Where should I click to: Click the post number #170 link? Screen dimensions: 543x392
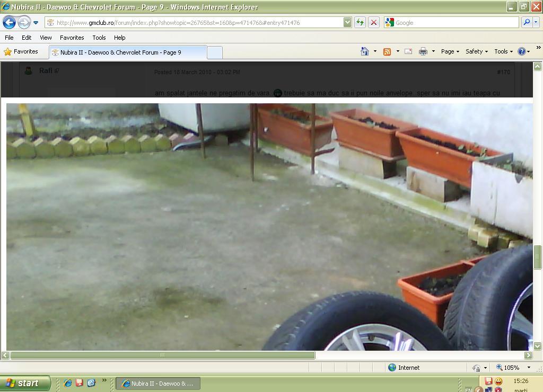coord(503,72)
